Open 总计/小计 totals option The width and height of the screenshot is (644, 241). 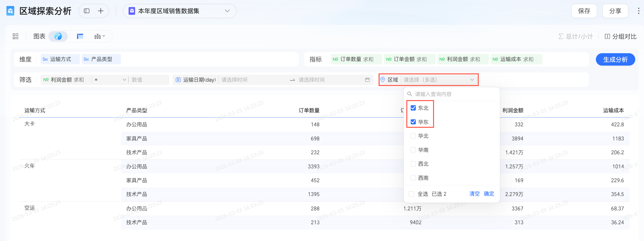(575, 36)
